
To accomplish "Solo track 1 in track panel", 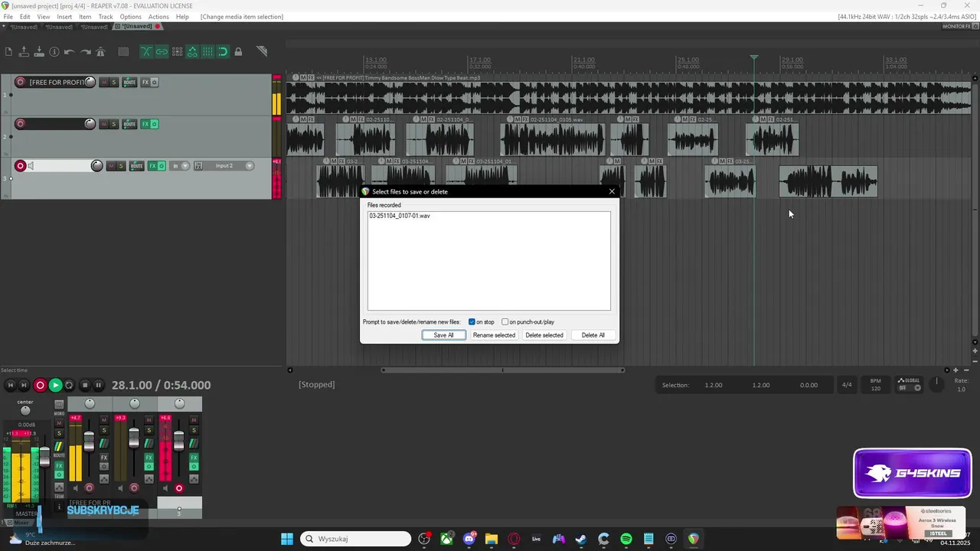I will pos(114,82).
